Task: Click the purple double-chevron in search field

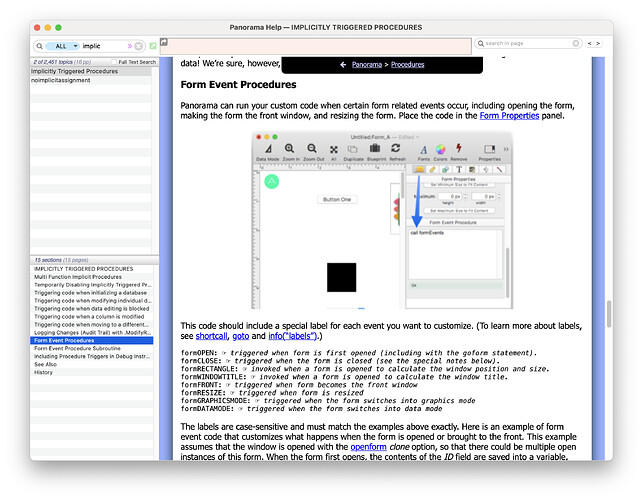Action: tap(130, 46)
